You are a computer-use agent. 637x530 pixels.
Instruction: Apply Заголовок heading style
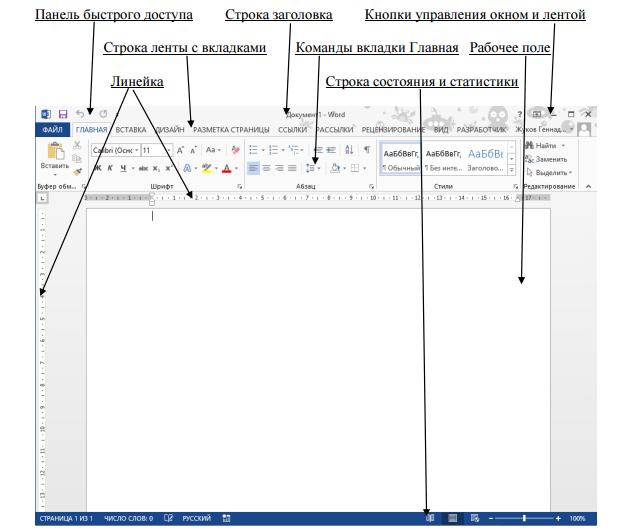coord(485,160)
